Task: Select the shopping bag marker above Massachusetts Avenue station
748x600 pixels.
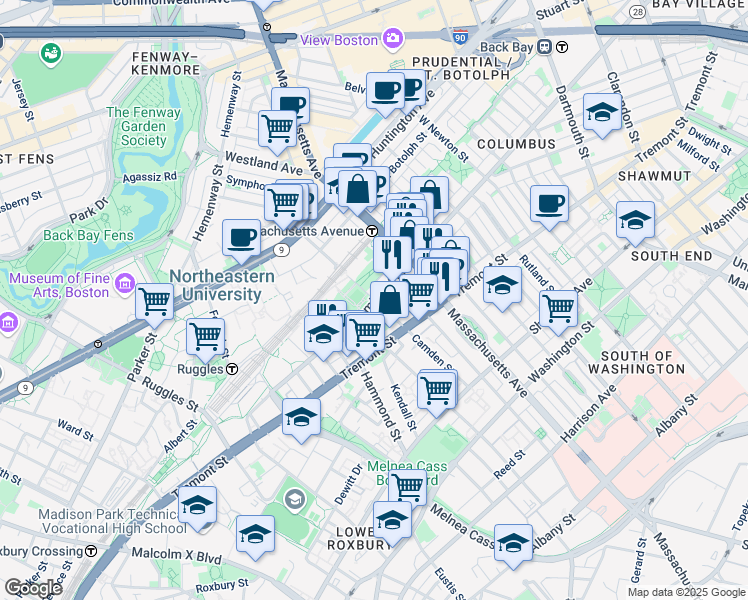Action: click(x=358, y=193)
